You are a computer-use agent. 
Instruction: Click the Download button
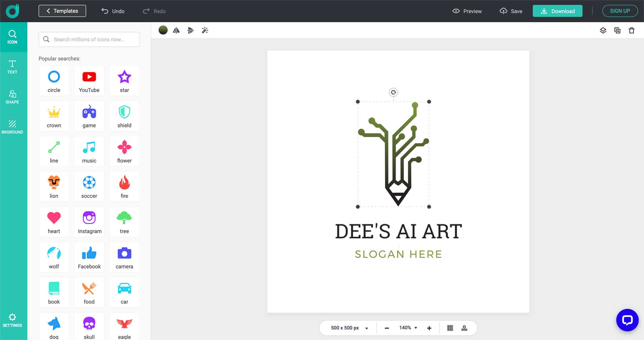pyautogui.click(x=557, y=11)
